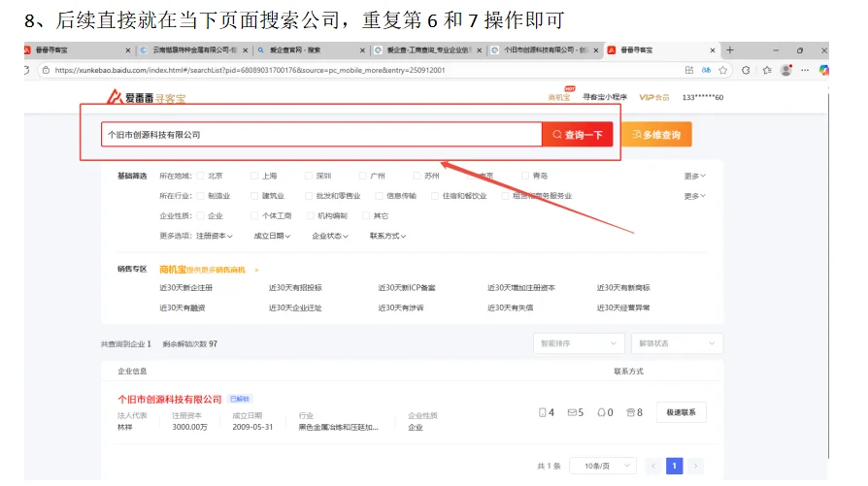Open the 企业状态 dropdown
Screen dimensions: 868x486
330,236
